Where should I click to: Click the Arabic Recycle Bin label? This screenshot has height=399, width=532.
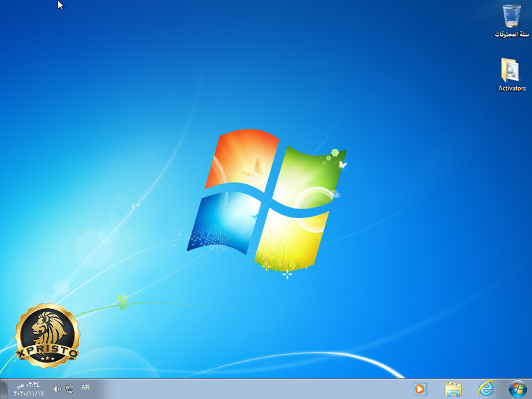click(x=512, y=34)
